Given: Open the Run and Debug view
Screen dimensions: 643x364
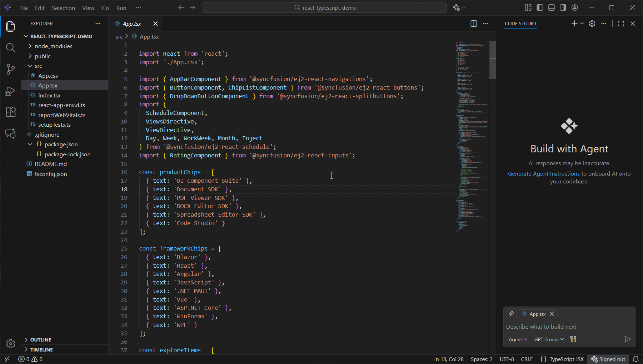Looking at the screenshot, I should click(x=11, y=91).
